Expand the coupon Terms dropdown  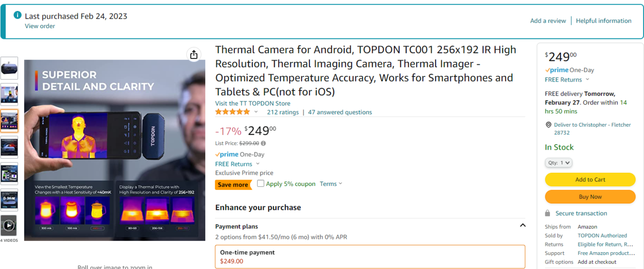(331, 184)
